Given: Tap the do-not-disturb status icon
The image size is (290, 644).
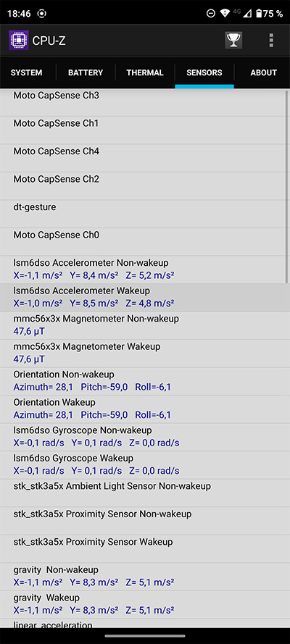Looking at the screenshot, I should pyautogui.click(x=210, y=14).
